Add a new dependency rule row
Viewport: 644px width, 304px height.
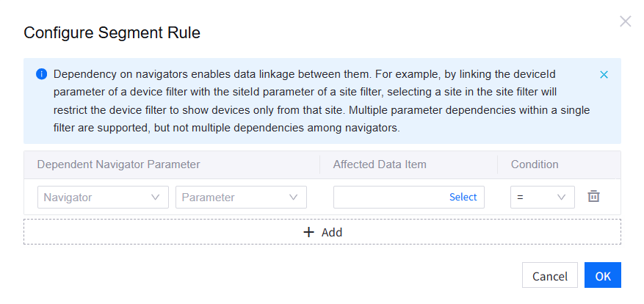pyautogui.click(x=322, y=232)
